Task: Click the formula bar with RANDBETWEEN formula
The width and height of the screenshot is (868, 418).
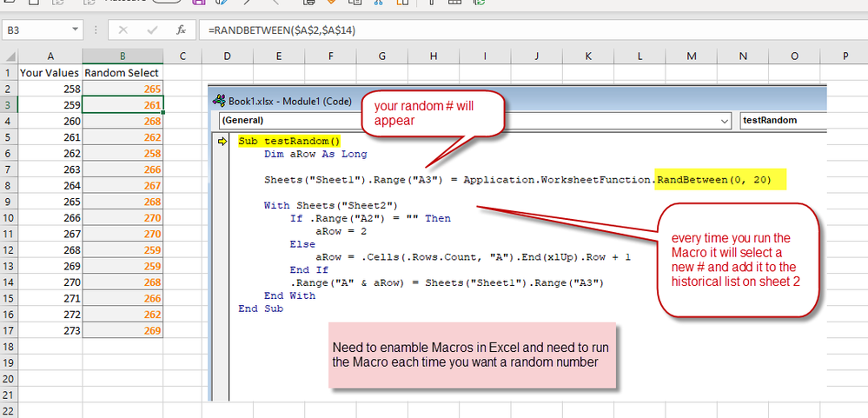Action: click(532, 30)
